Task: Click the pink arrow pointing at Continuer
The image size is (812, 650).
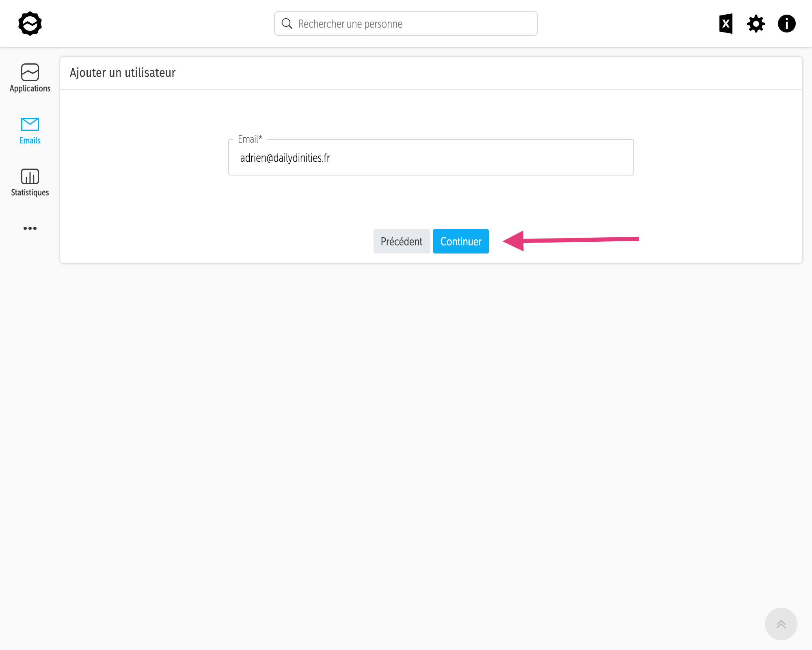Action: (570, 240)
